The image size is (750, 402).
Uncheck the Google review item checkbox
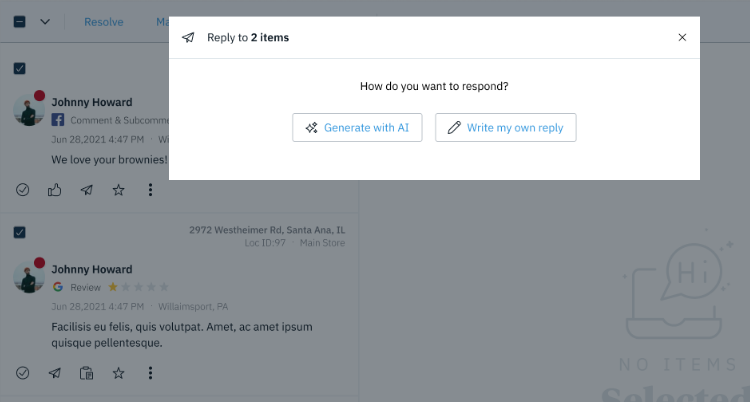(x=20, y=232)
